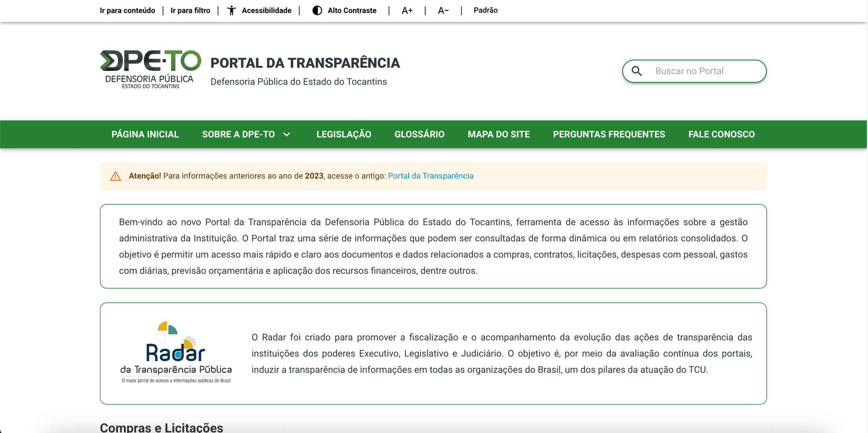The height and width of the screenshot is (433, 868).
Task: Collapse the Sobre a DPE-TO menu
Action: click(246, 134)
